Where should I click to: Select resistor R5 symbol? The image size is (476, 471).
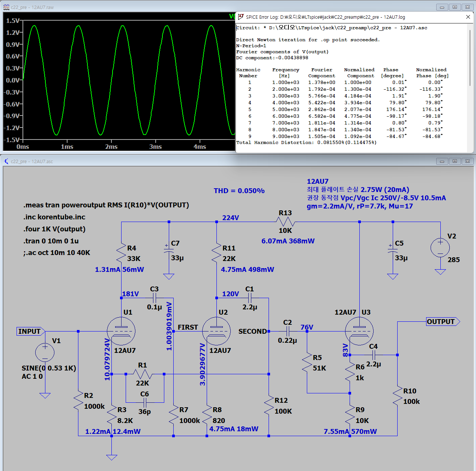(307, 362)
